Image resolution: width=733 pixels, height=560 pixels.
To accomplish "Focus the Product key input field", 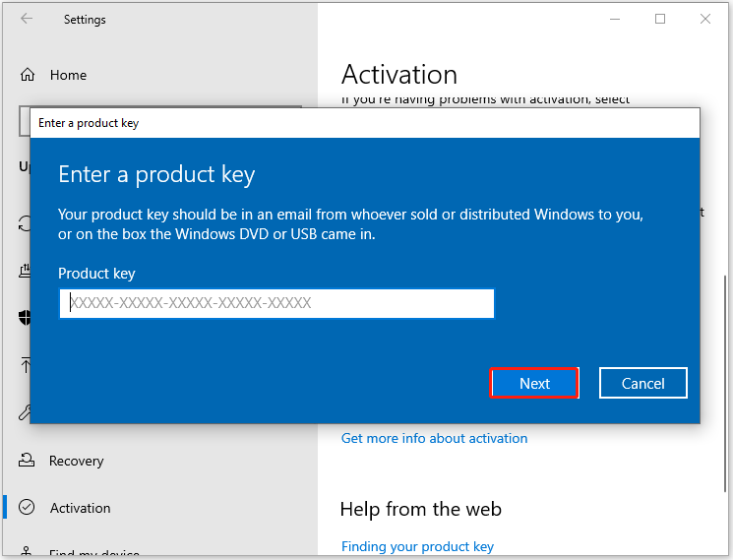I will click(276, 303).
